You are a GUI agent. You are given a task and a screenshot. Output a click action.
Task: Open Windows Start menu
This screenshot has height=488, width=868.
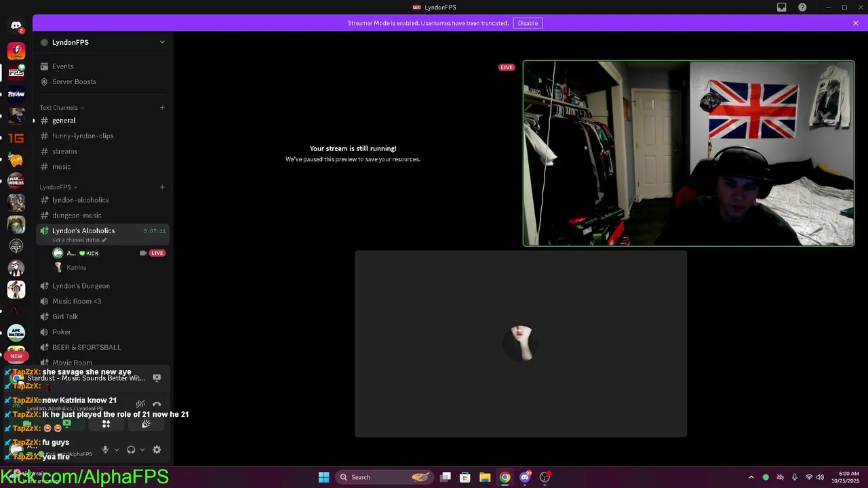click(x=323, y=477)
